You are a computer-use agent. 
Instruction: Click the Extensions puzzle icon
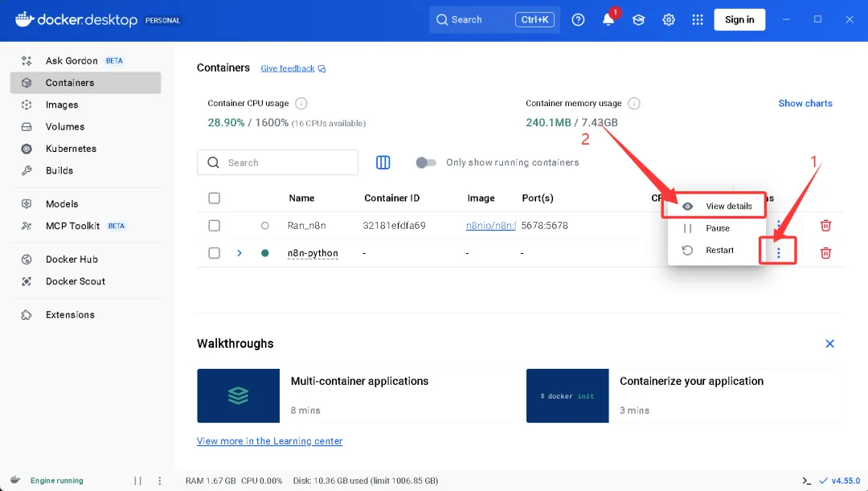coord(27,314)
